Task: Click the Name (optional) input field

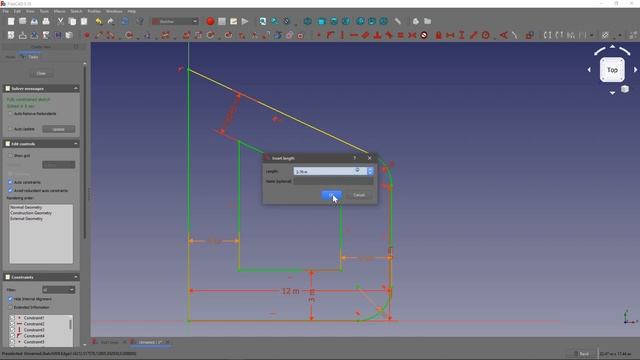Action: (x=333, y=181)
